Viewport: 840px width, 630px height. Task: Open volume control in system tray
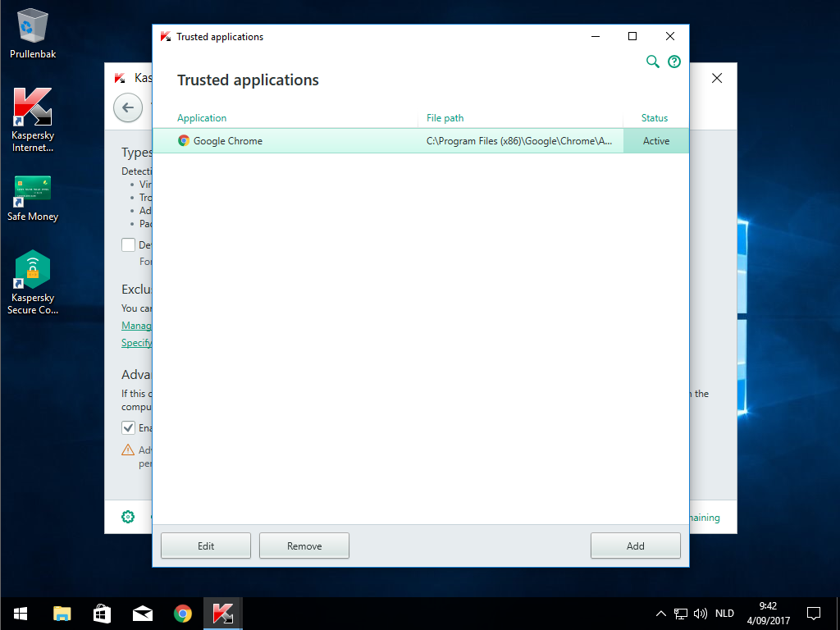(x=701, y=614)
